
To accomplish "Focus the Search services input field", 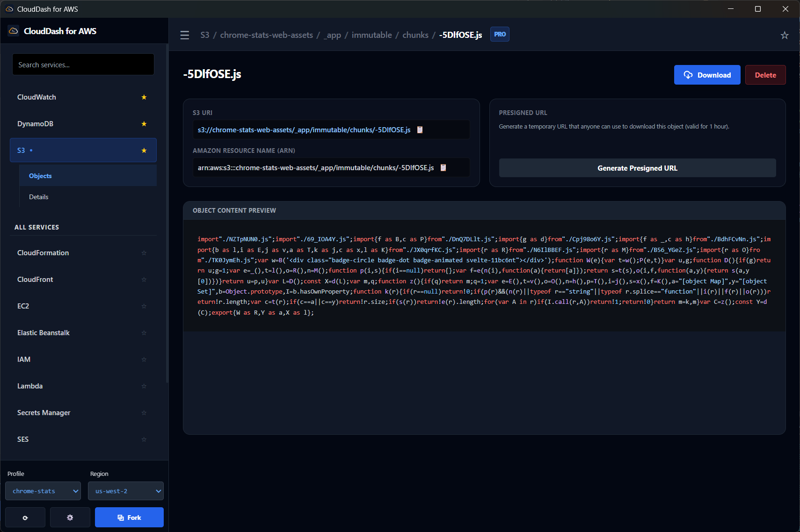I will [x=83, y=65].
